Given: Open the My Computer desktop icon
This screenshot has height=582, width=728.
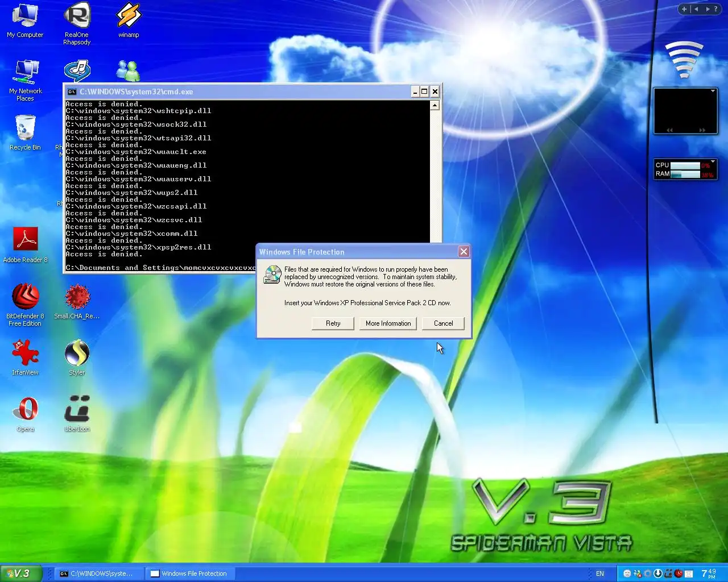Looking at the screenshot, I should (25, 21).
